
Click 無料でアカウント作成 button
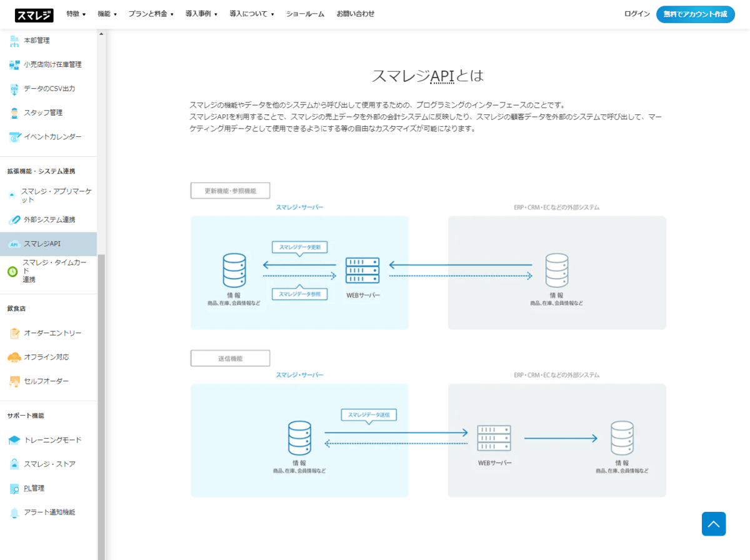(696, 14)
